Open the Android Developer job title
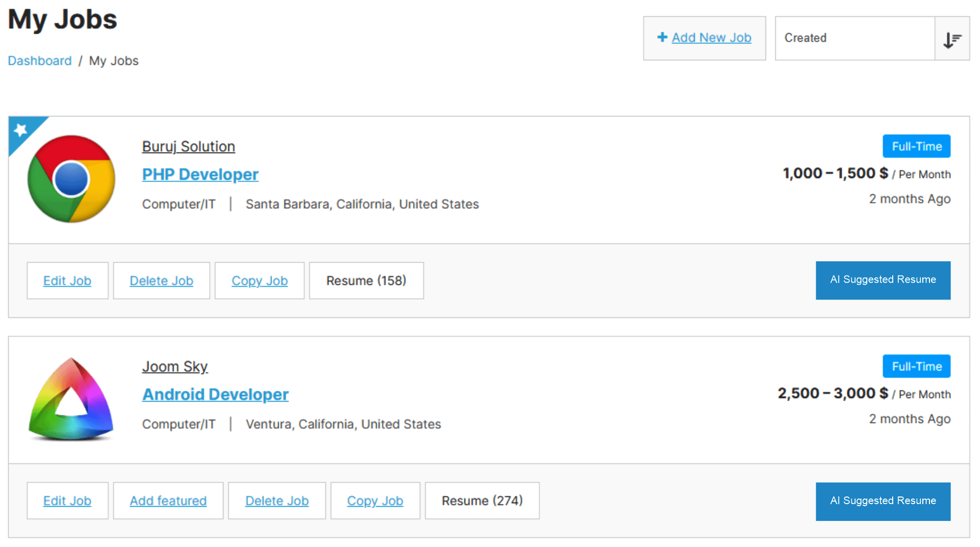 point(215,394)
